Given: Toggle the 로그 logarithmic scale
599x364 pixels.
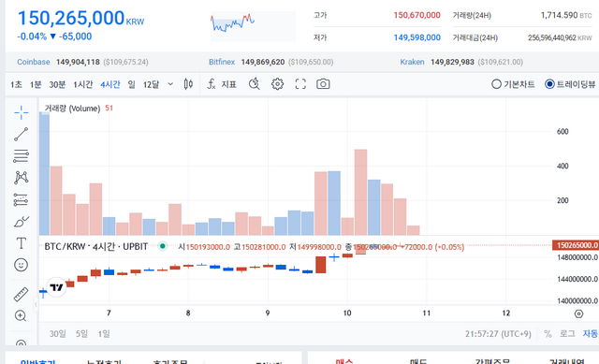Looking at the screenshot, I should pos(567,334).
